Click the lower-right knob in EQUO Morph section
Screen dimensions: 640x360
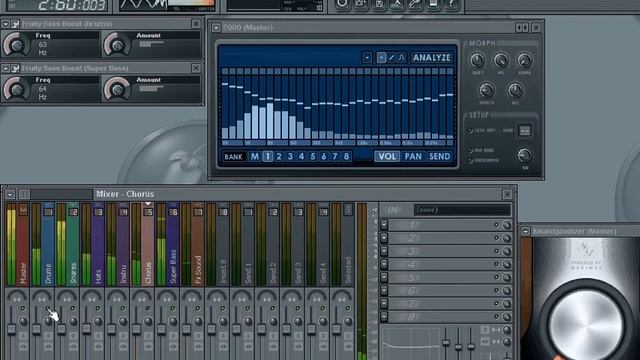[515, 90]
